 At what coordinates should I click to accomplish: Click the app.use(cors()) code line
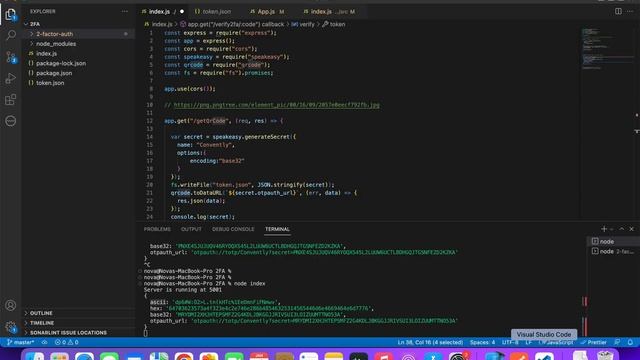pyautogui.click(x=190, y=89)
